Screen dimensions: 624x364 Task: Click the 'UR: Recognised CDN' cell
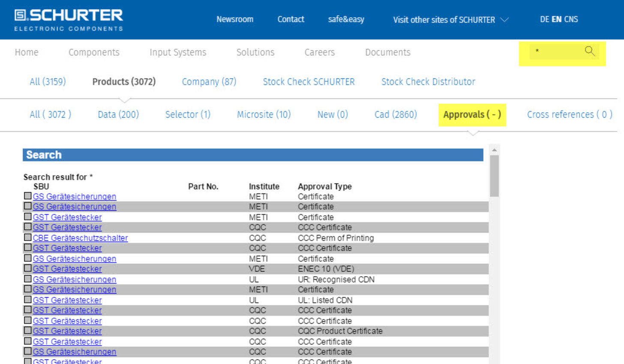pyautogui.click(x=336, y=279)
